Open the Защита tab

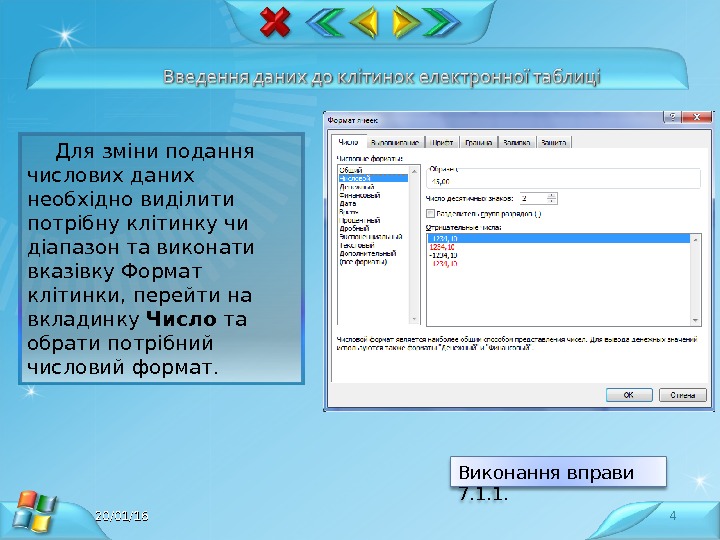pos(554,143)
